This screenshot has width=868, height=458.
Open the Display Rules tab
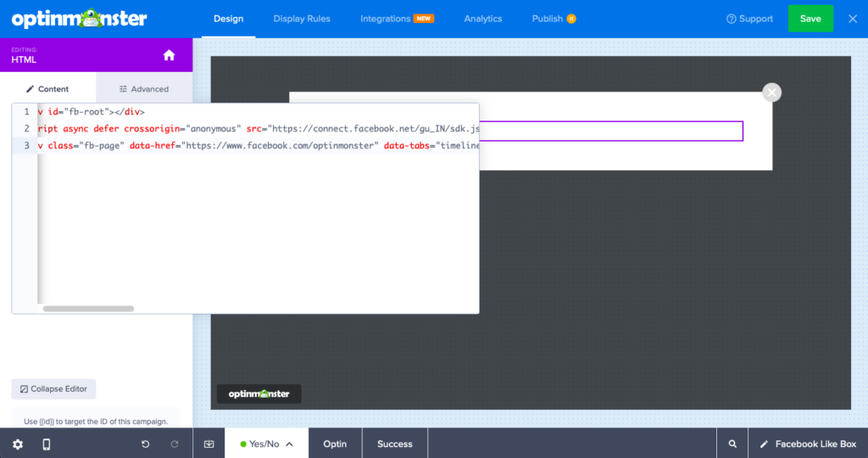coord(302,19)
